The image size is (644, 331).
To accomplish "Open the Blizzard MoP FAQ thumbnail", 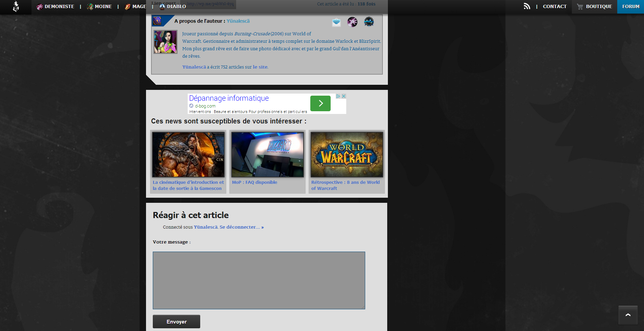I will coord(267,155).
